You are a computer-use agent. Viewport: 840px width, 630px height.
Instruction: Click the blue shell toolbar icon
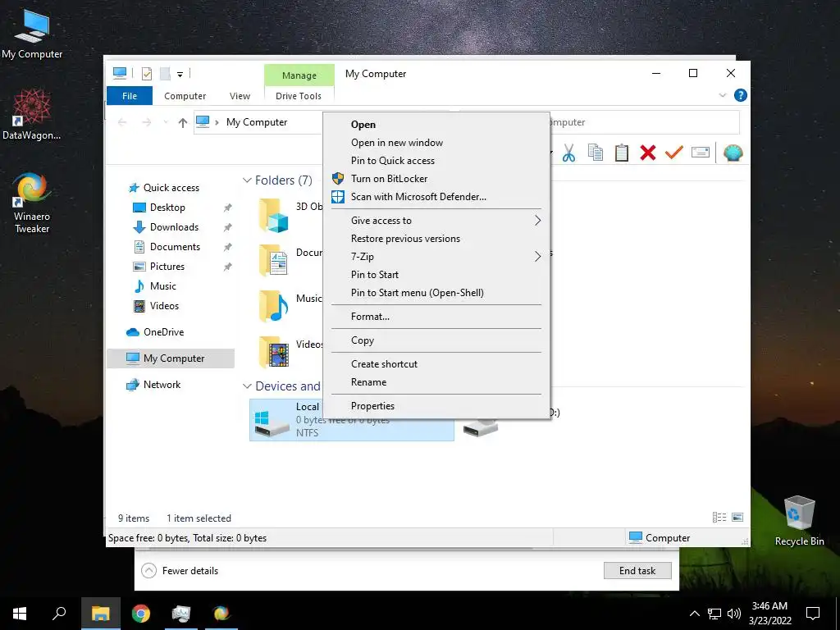(x=733, y=153)
